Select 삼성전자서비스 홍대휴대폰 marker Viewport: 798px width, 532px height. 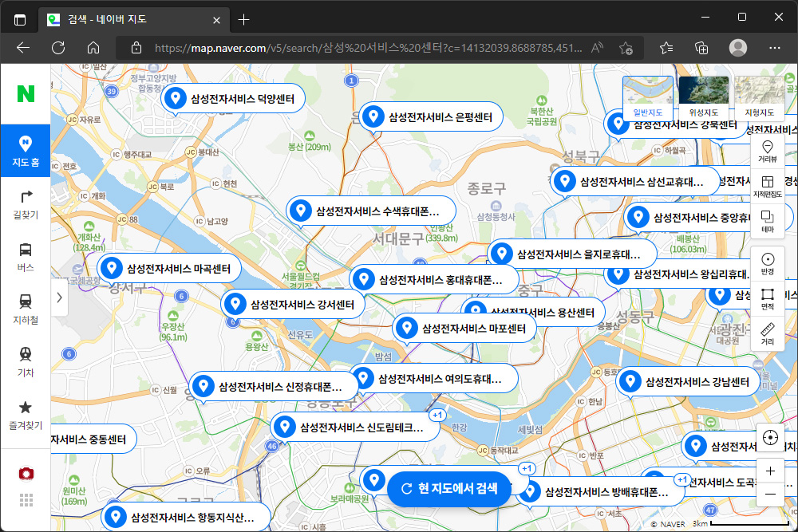433,279
